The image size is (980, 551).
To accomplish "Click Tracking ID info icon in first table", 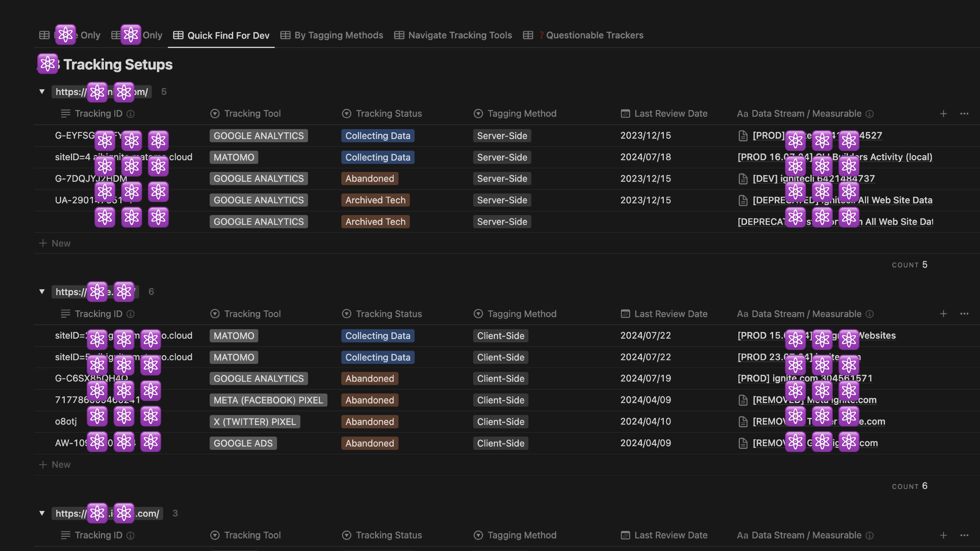I will click(131, 114).
